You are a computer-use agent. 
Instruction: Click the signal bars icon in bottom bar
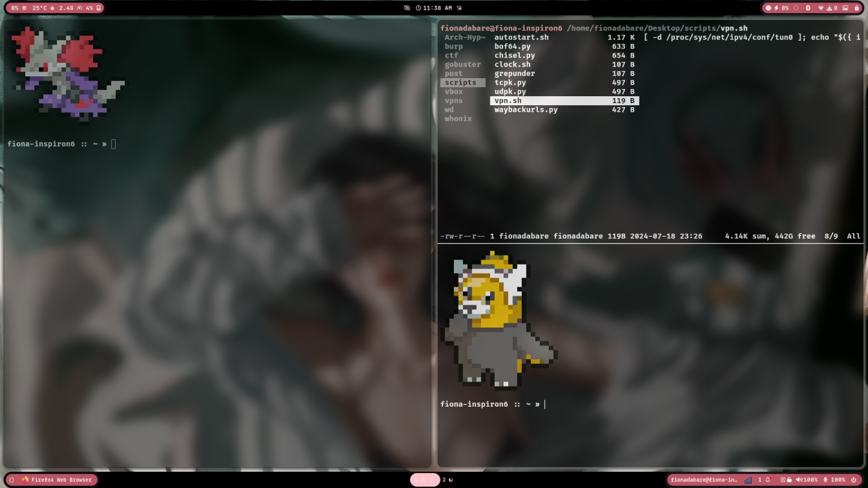click(748, 480)
